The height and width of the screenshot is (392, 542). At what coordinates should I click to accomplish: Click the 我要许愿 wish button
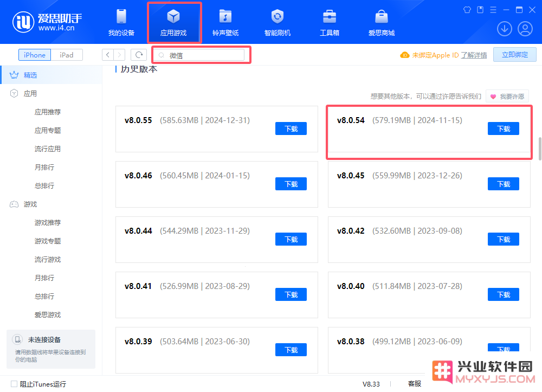(507, 97)
